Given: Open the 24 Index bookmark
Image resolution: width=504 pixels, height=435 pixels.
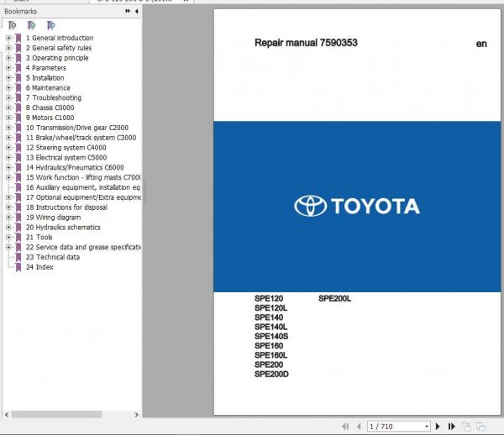Looking at the screenshot, I should 39,267.
